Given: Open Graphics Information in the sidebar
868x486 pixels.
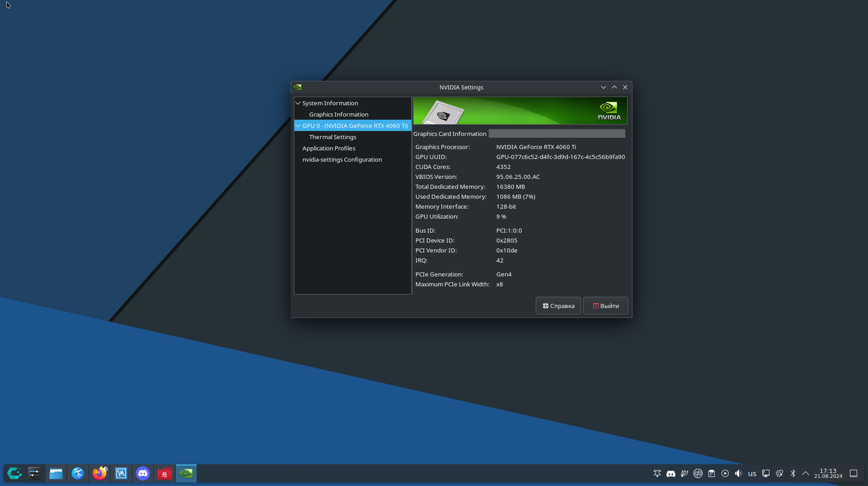Looking at the screenshot, I should tap(339, 115).
